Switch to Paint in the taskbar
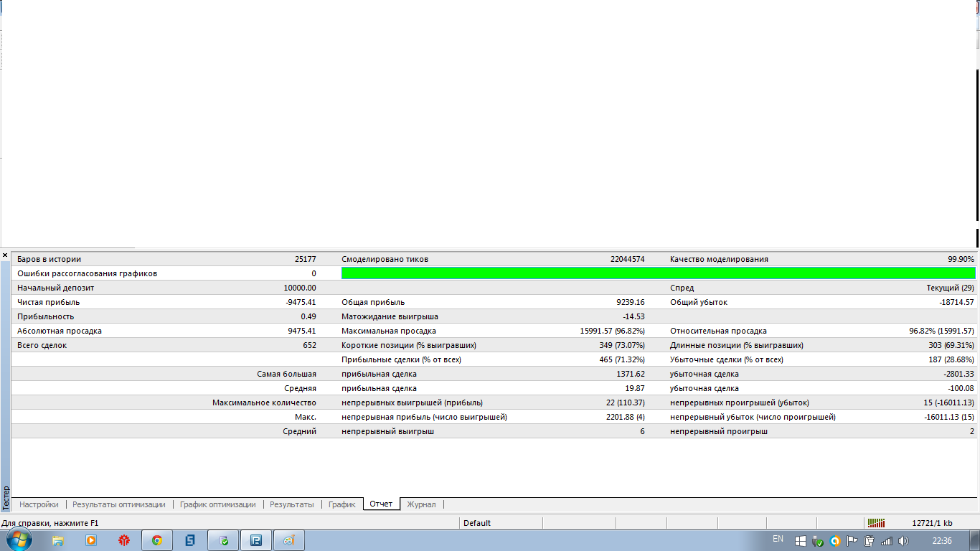The image size is (980, 551). coord(289,540)
